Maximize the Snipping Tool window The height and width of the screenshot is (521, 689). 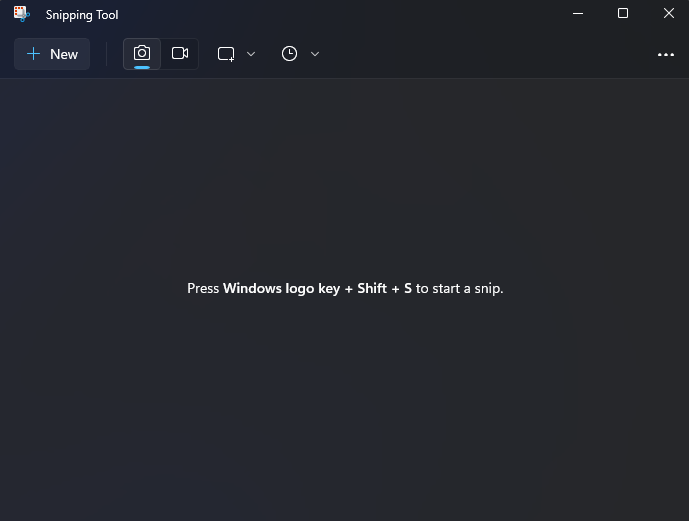(x=623, y=14)
